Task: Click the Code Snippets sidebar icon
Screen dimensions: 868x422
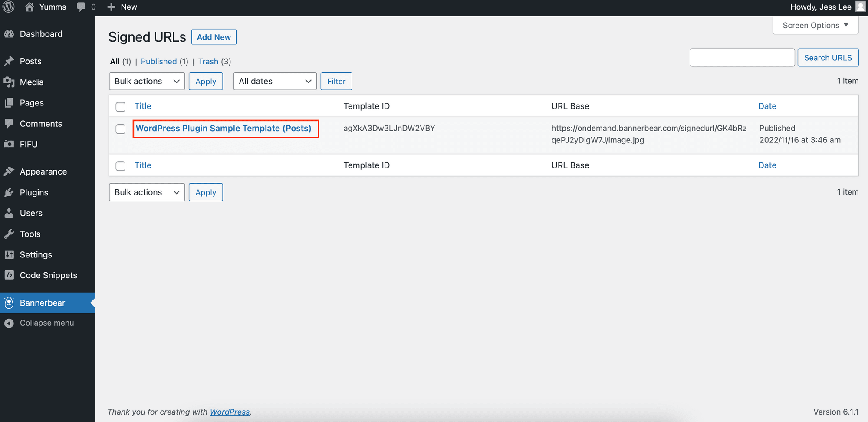Action: tap(9, 275)
